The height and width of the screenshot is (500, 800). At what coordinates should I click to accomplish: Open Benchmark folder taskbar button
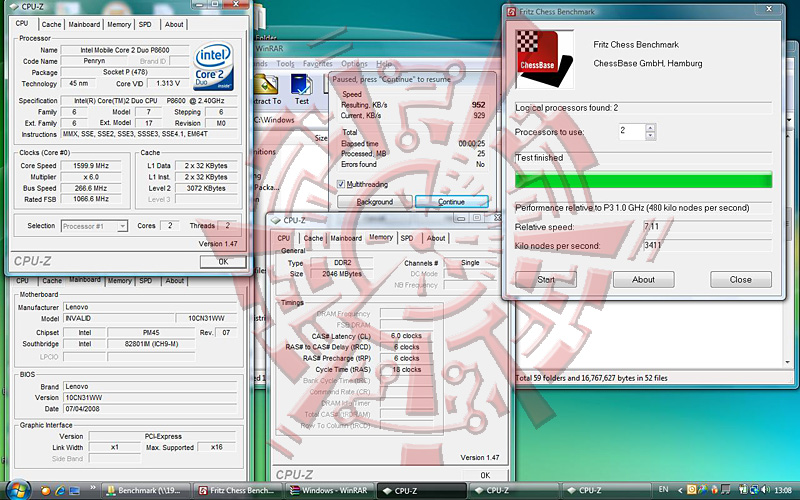pos(146,490)
